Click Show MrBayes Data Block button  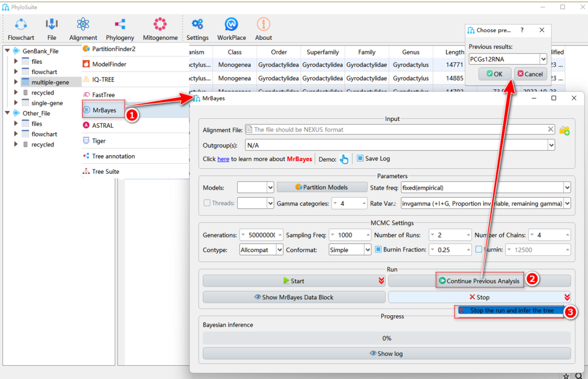[294, 297]
